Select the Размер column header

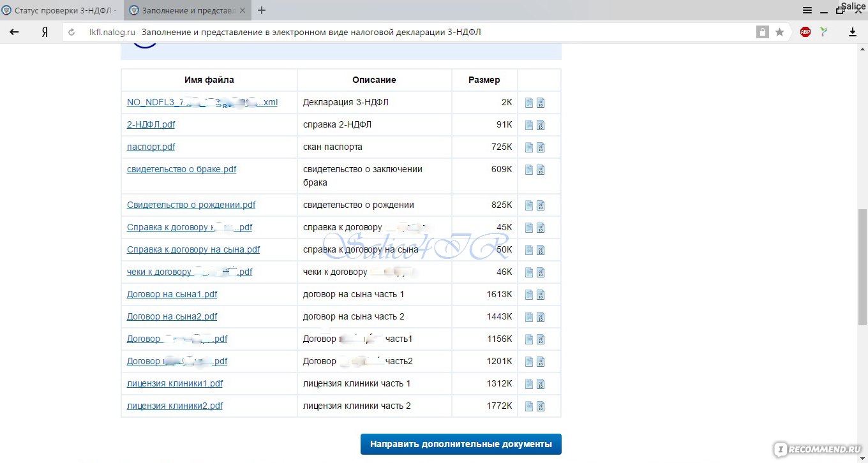(484, 80)
